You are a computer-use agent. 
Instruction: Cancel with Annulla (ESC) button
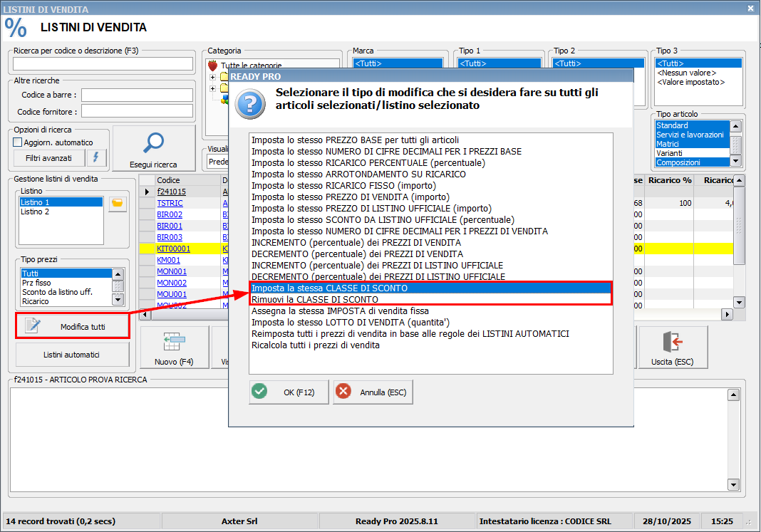[x=373, y=392]
